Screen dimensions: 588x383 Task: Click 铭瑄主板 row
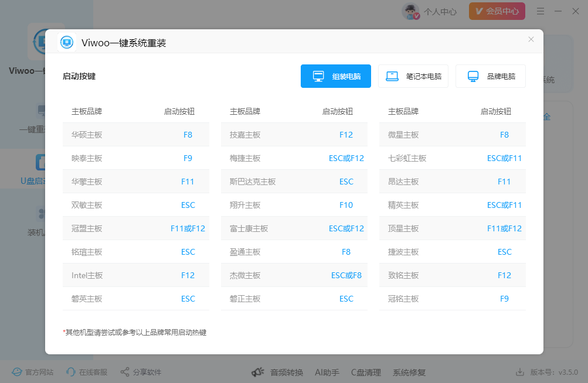click(x=136, y=252)
